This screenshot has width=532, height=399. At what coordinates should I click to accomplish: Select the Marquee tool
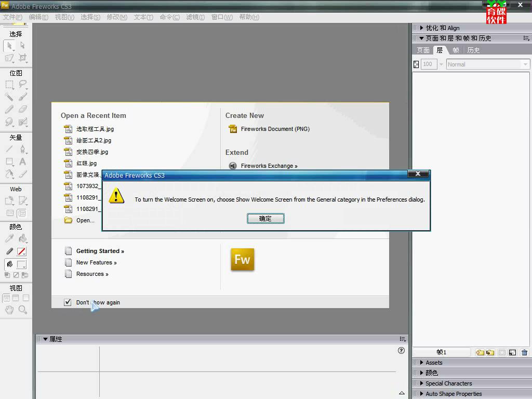coord(9,85)
